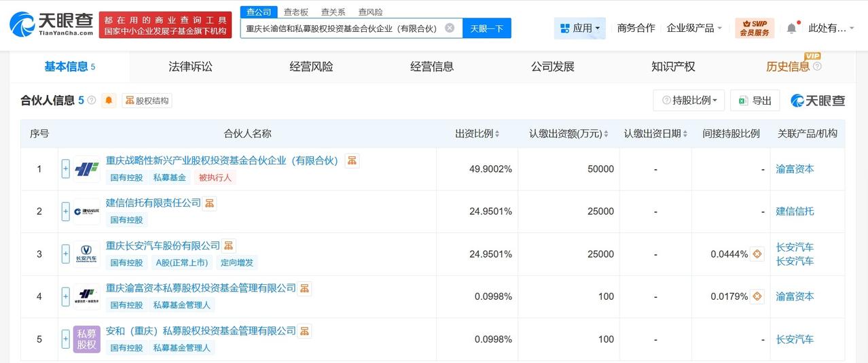The width and height of the screenshot is (868, 363).
Task: Switch to the 查老板 search tab
Action: coord(296,12)
